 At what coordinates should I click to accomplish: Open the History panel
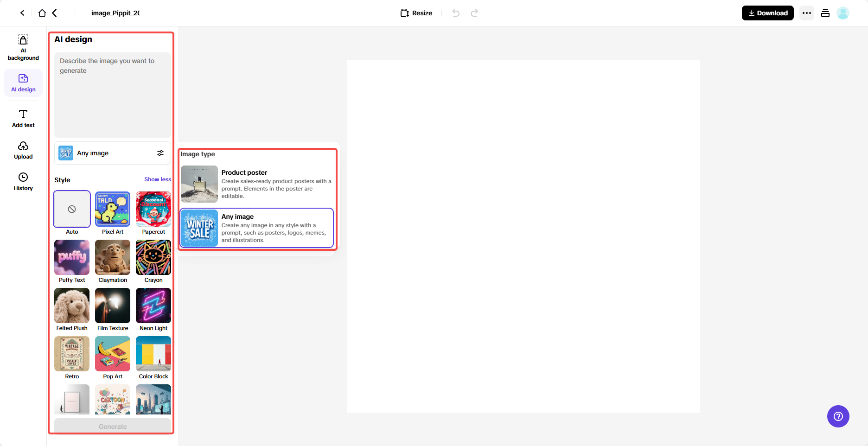click(23, 181)
